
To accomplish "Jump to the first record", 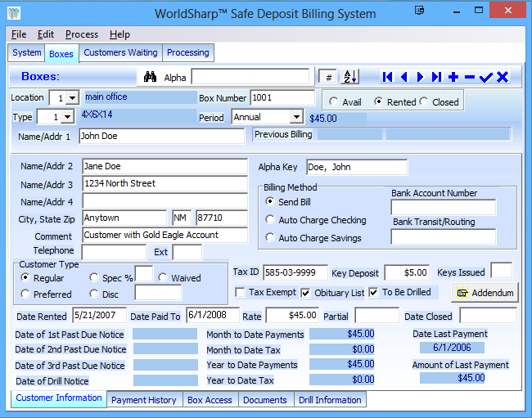I will (x=388, y=77).
